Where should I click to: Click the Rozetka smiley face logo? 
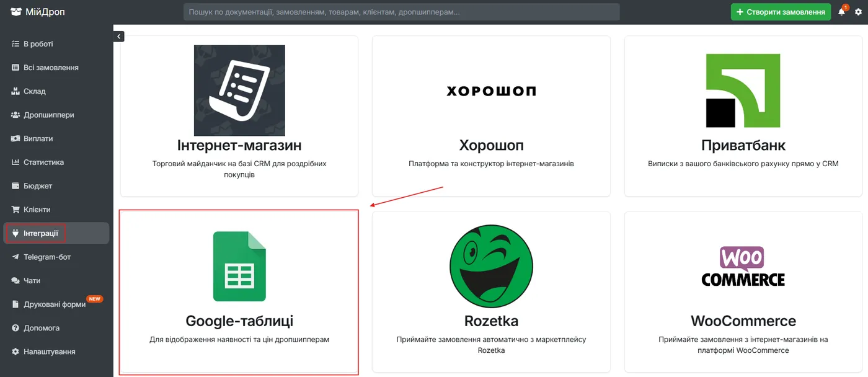(x=491, y=266)
